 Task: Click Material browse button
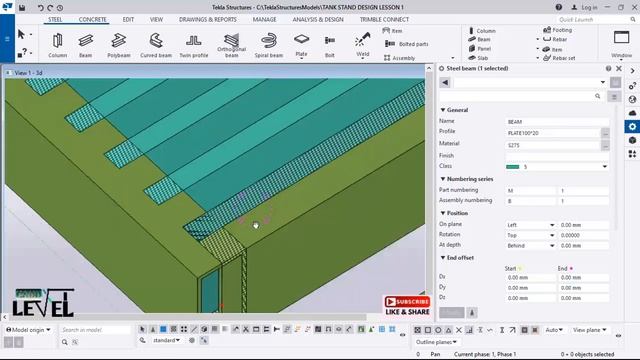(605, 145)
